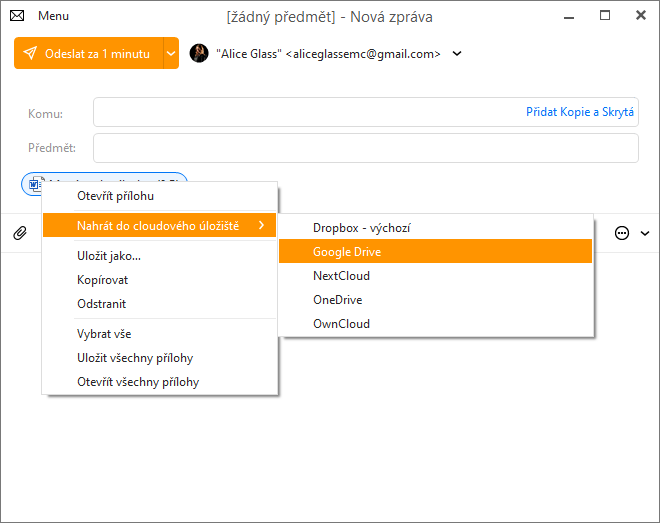Minimize the Nová zpráva window
This screenshot has height=523, width=660.
pyautogui.click(x=569, y=17)
